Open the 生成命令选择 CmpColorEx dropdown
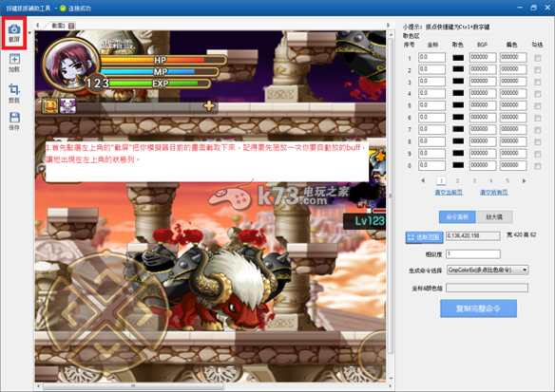 point(488,271)
